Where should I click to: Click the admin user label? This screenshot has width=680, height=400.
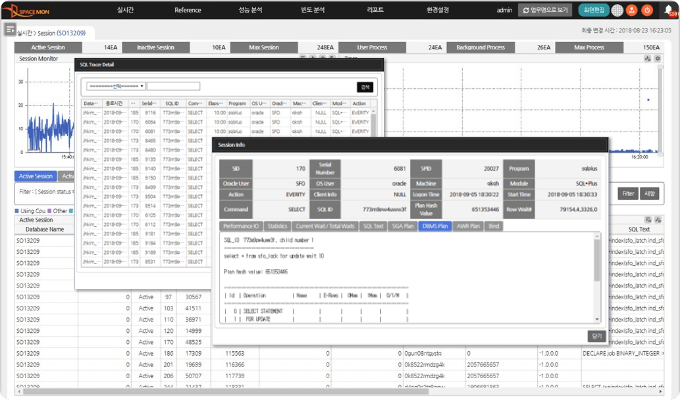pos(504,10)
